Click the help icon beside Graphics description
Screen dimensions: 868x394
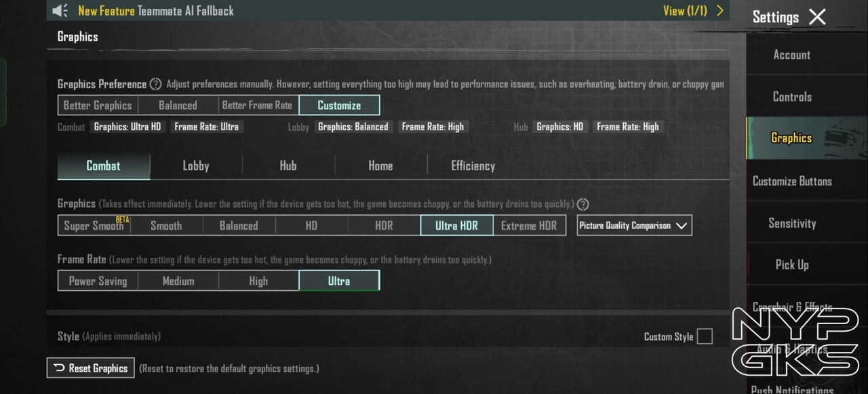click(x=583, y=204)
